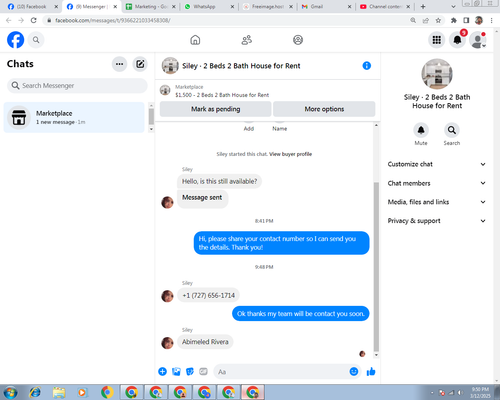Screen dimensions: 500x400
Task: Open more actions plus icon in composer
Action: pos(163,371)
